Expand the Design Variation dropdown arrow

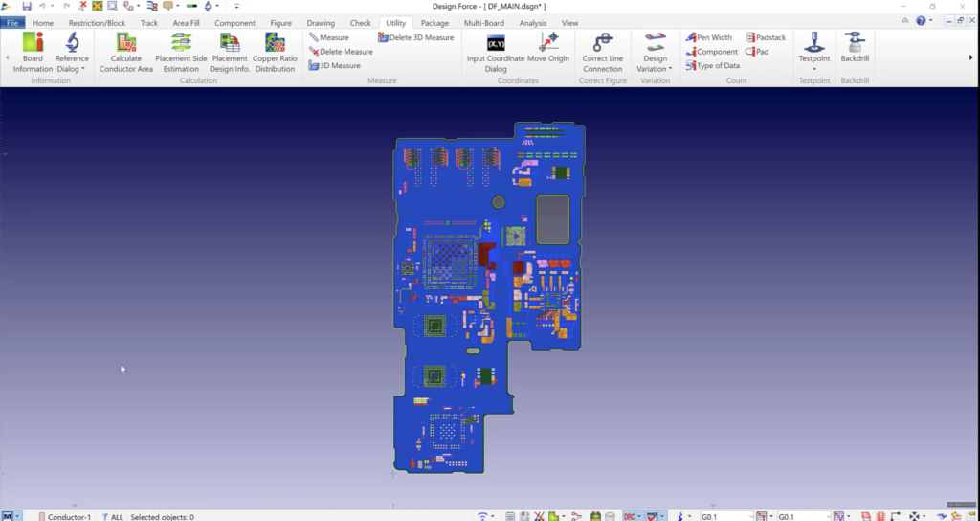coord(670,69)
